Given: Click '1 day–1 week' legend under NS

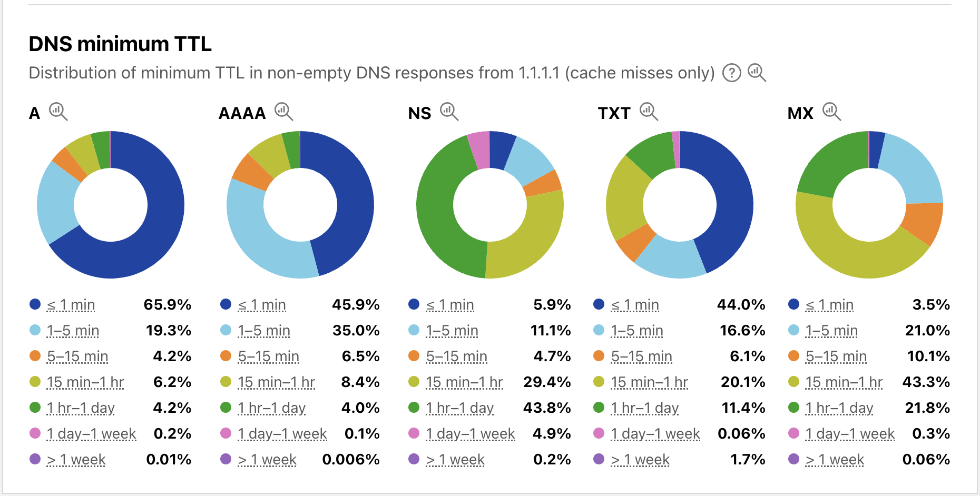Looking at the screenshot, I should (x=470, y=434).
